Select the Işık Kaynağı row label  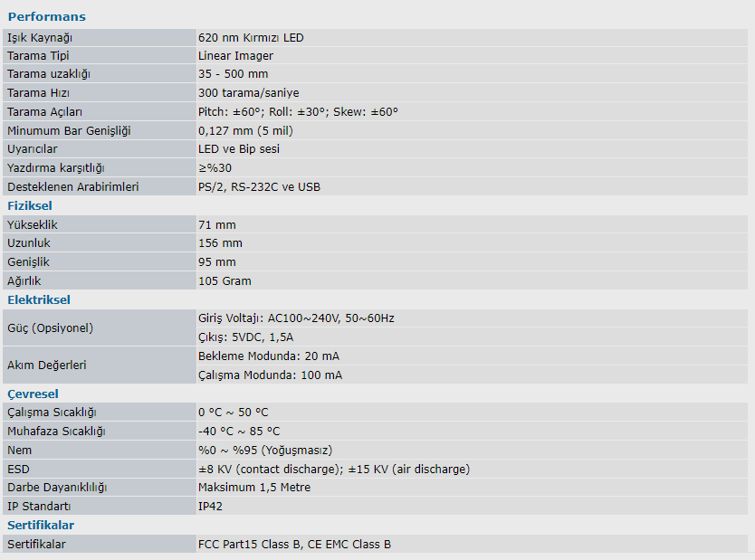point(40,38)
